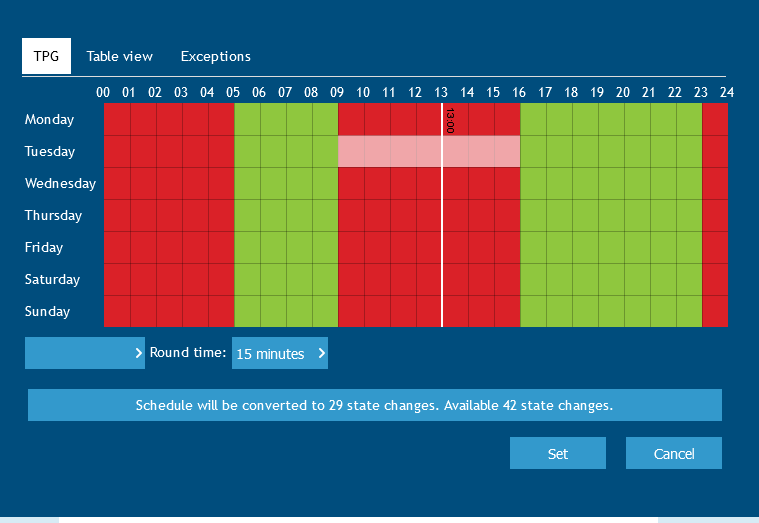Toggle Sunday 23 hour red cell

715,311
